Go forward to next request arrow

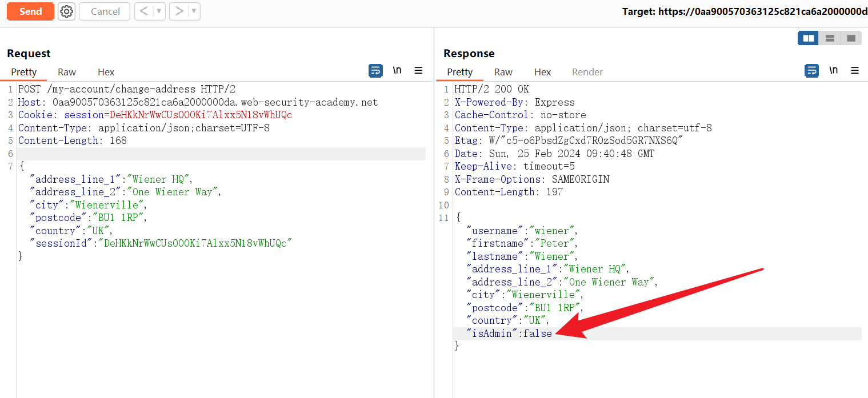pyautogui.click(x=179, y=11)
